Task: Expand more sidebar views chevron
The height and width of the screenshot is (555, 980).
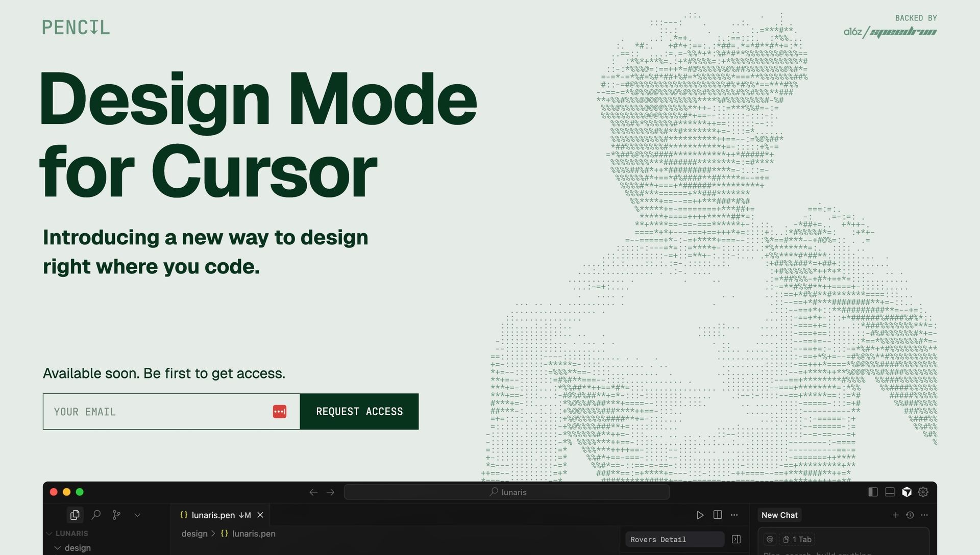Action: [137, 515]
